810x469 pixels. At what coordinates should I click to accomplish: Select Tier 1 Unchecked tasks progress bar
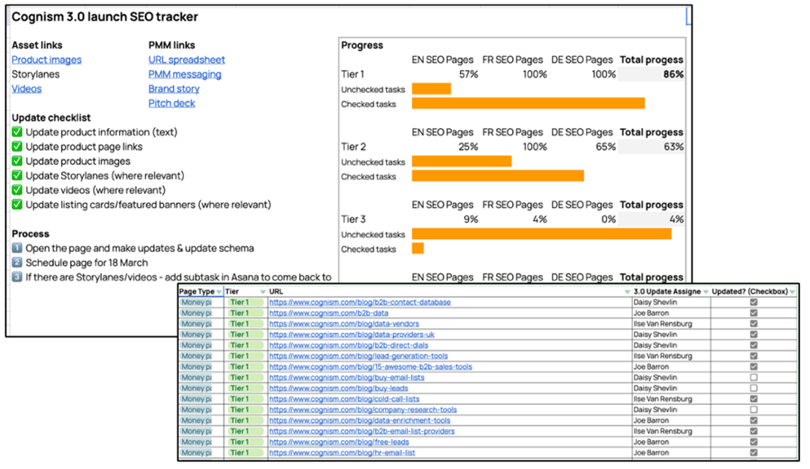pyautogui.click(x=431, y=89)
